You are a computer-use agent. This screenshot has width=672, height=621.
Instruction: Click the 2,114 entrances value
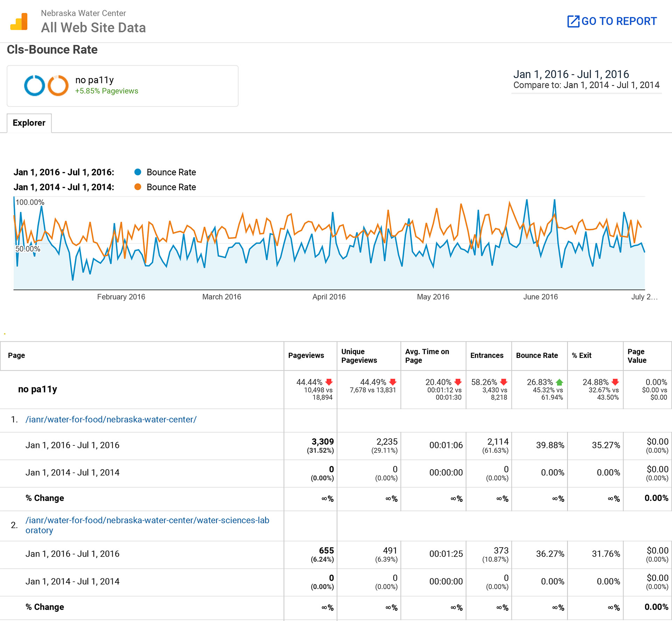click(498, 442)
